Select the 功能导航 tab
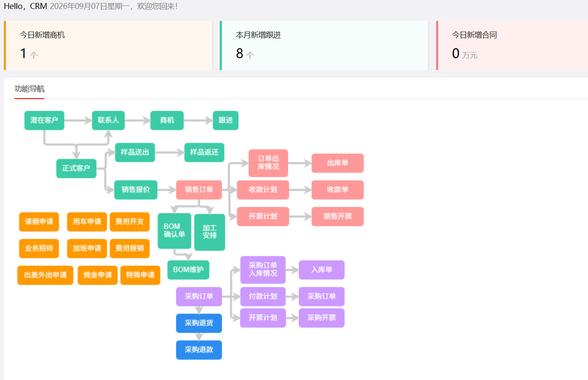588x380 pixels. point(29,89)
